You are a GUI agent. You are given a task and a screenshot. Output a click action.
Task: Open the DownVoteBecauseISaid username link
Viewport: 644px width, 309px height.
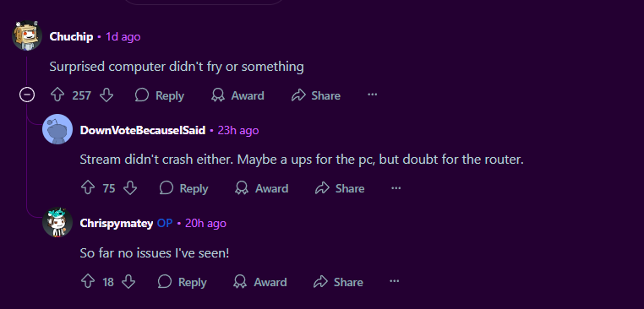[x=143, y=131]
